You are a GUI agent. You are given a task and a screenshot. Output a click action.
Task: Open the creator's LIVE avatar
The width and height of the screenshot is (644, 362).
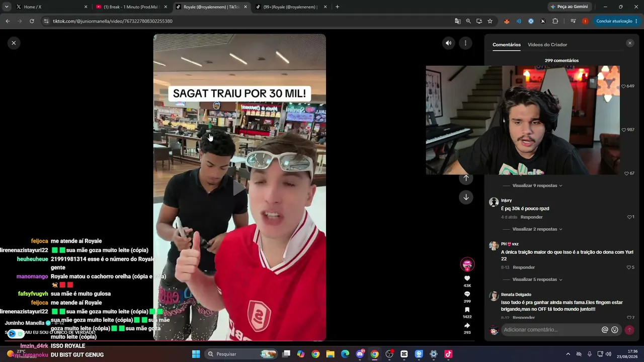[467, 264]
